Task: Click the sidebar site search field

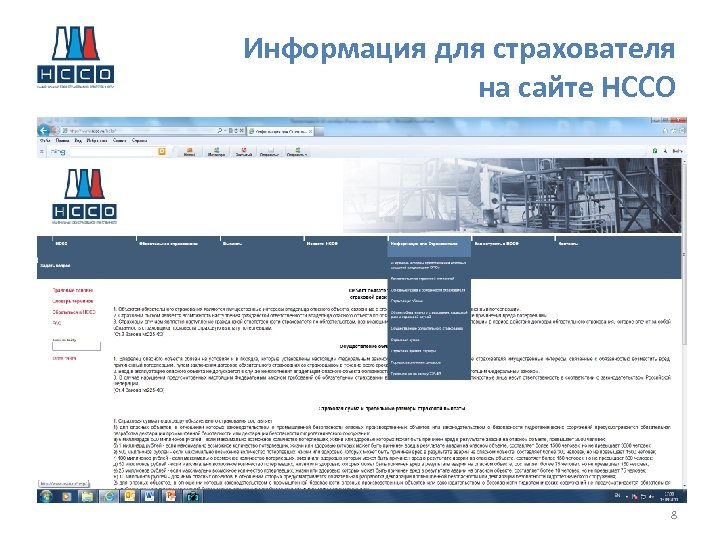Action: (x=76, y=347)
